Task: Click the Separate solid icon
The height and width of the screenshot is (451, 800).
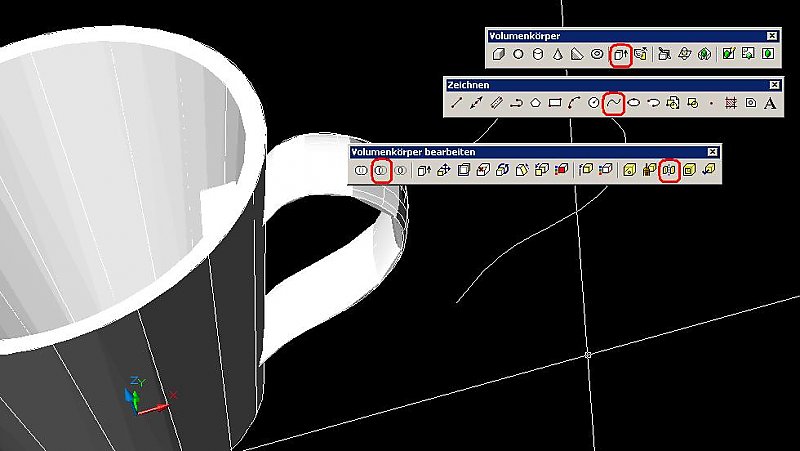Action: coord(669,170)
